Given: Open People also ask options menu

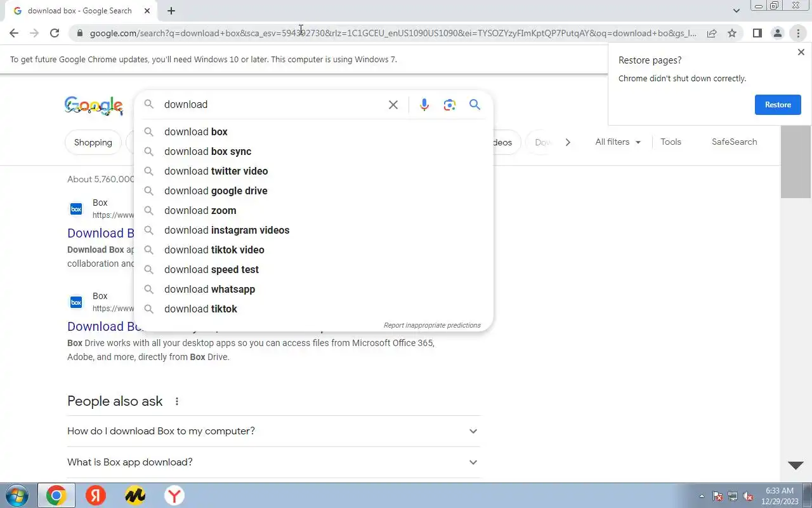Looking at the screenshot, I should 177,401.
